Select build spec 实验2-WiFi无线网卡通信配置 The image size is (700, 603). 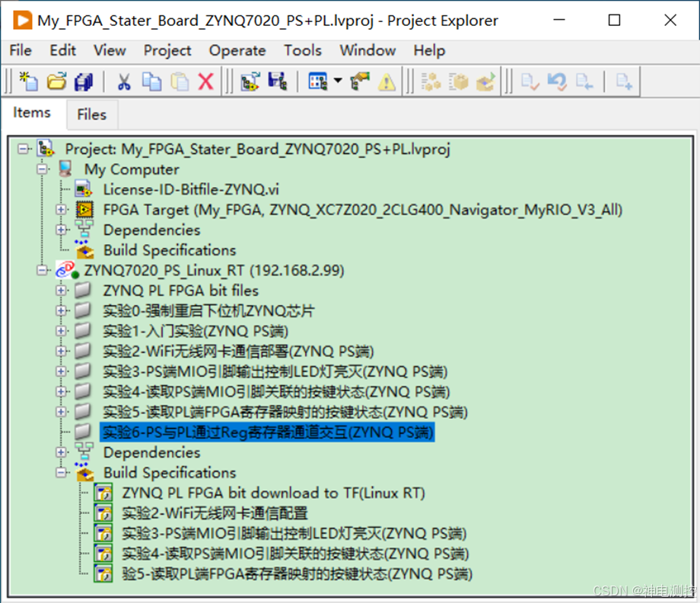(x=215, y=513)
